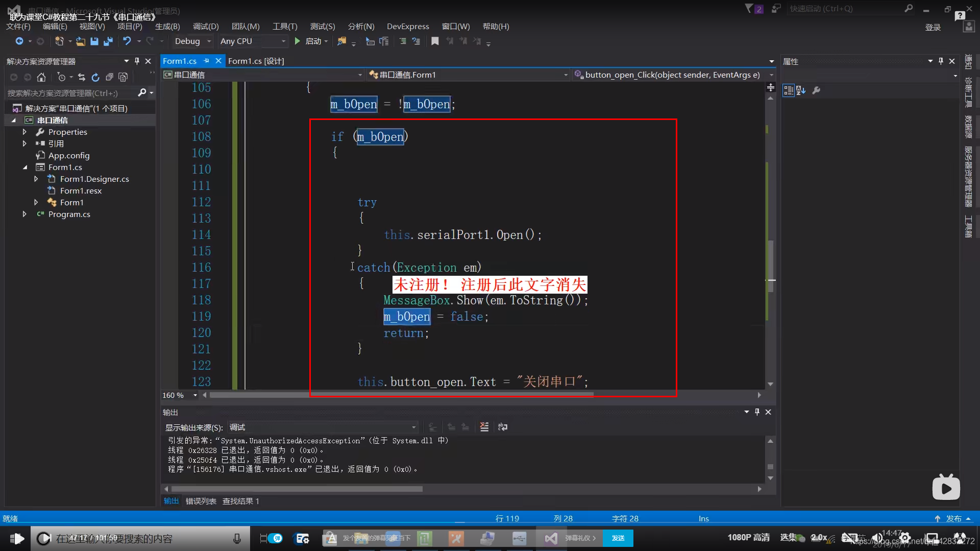Click the code editor horizontal scrollbar thumb
The image size is (980, 551).
point(401,395)
